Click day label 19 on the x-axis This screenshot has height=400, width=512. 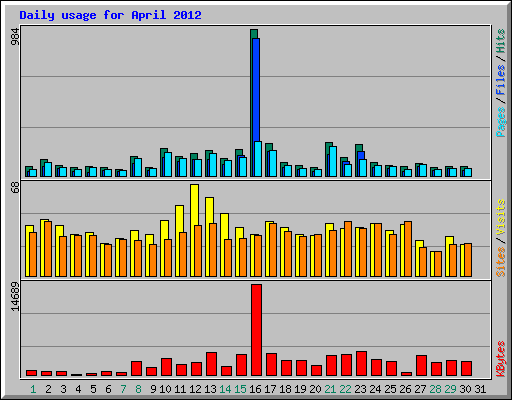pyautogui.click(x=300, y=389)
